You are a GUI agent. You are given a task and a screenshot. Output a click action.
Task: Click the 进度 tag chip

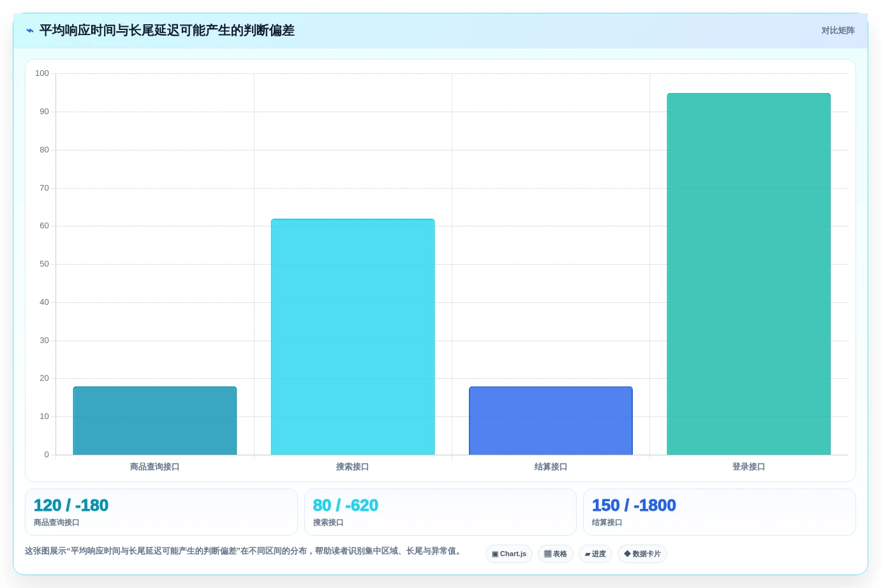click(x=595, y=554)
